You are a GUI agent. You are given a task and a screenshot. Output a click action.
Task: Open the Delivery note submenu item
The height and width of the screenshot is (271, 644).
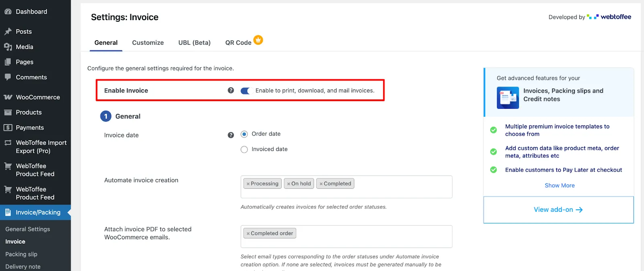click(23, 267)
